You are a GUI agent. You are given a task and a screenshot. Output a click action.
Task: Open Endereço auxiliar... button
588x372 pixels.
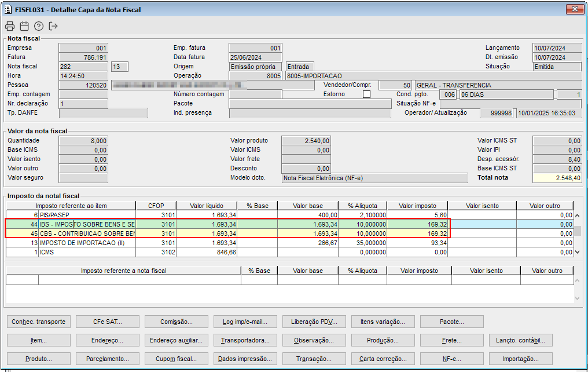[177, 340]
